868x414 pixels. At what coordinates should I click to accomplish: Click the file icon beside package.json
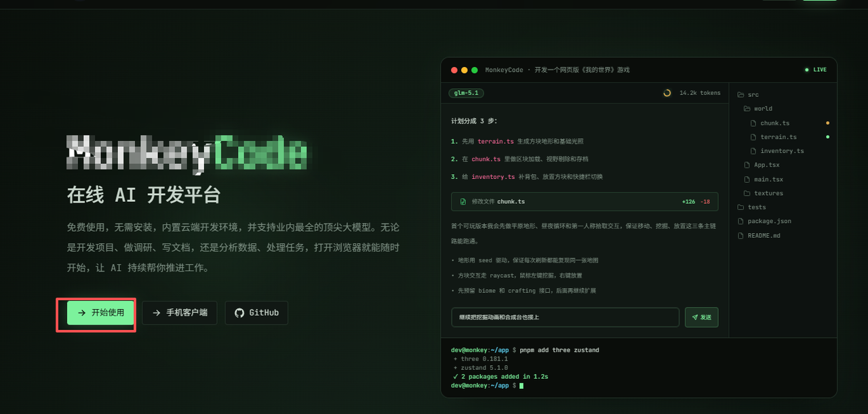(741, 221)
